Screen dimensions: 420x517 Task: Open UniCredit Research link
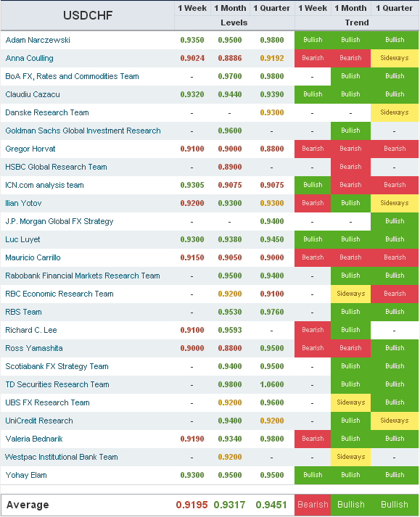click(39, 421)
